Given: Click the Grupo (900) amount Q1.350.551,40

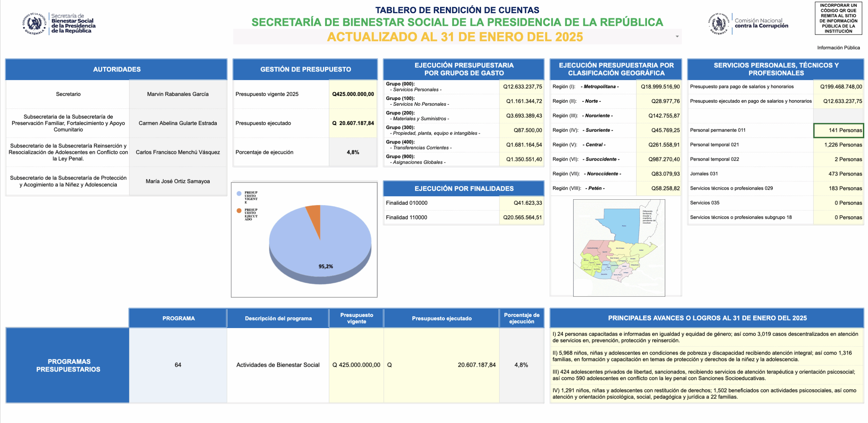Looking at the screenshot, I should pyautogui.click(x=522, y=160).
